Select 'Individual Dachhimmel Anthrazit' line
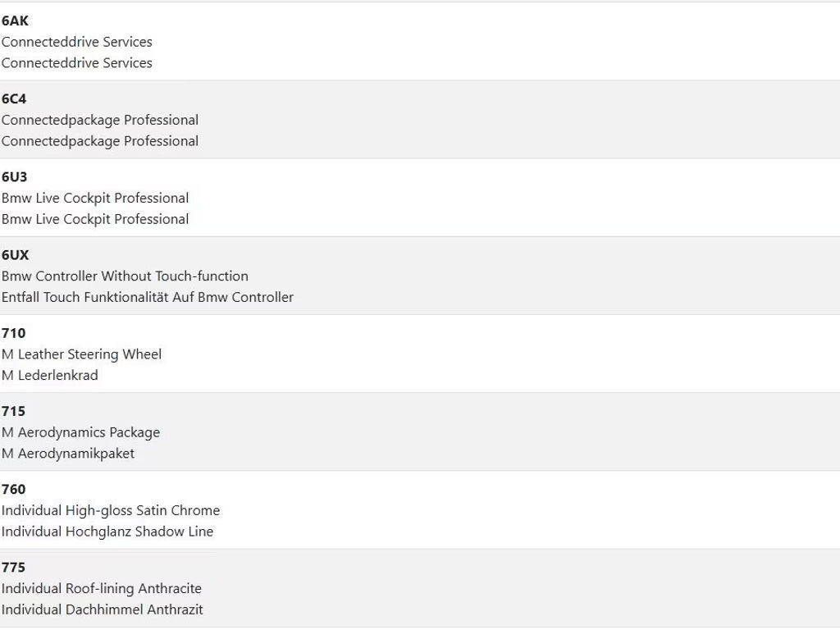Image resolution: width=840 pixels, height=630 pixels. (103, 609)
